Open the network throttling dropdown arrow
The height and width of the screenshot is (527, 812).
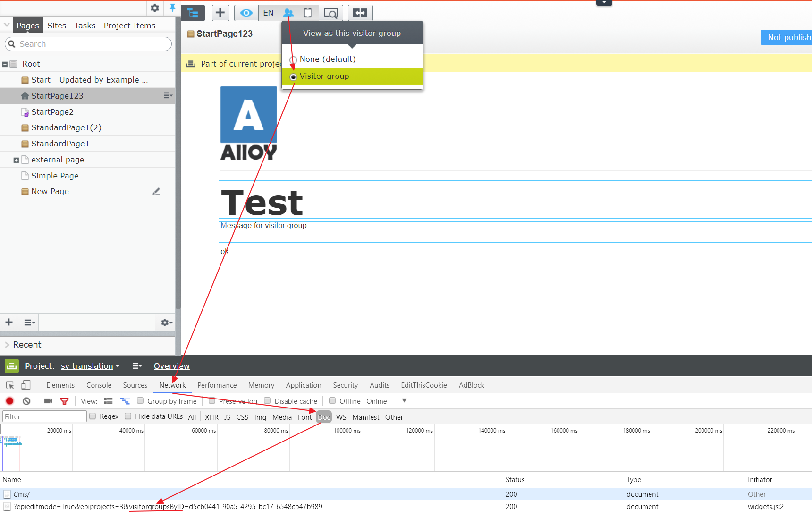404,400
